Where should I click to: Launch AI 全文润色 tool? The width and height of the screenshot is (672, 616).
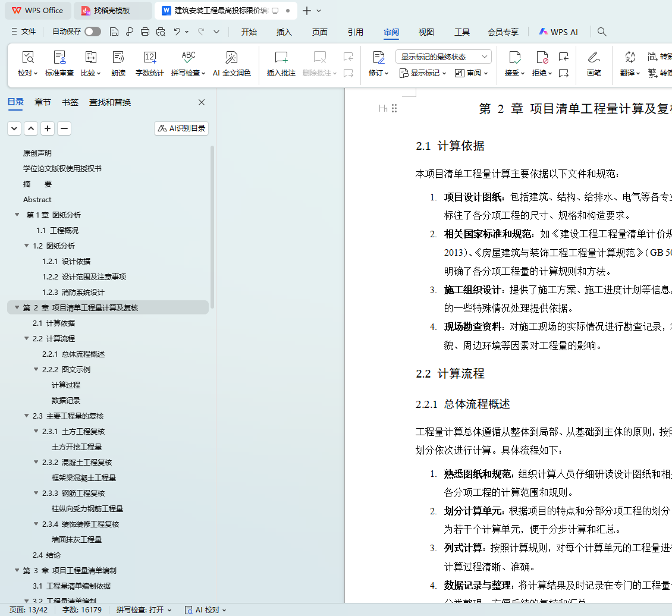(x=231, y=58)
